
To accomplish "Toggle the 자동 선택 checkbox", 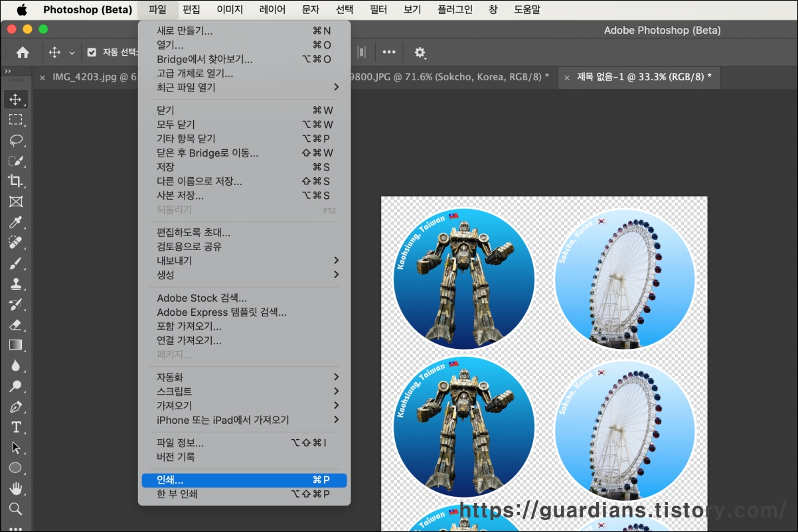I will (92, 52).
